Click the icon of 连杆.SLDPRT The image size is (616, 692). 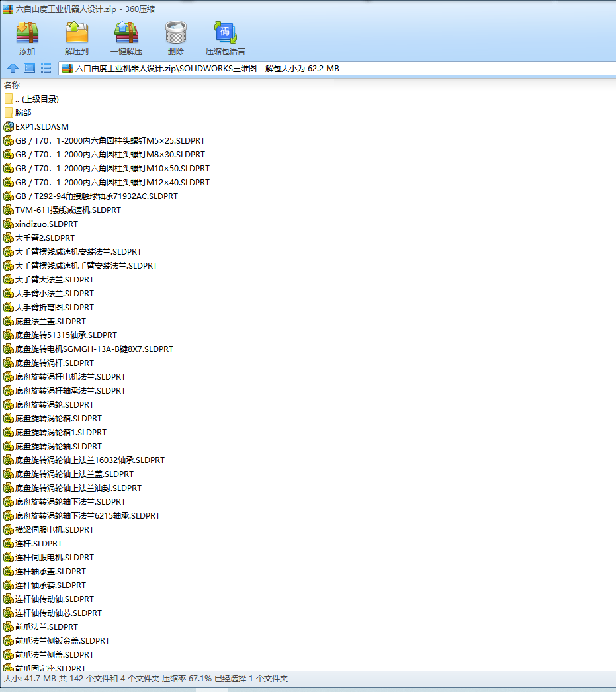coord(9,544)
